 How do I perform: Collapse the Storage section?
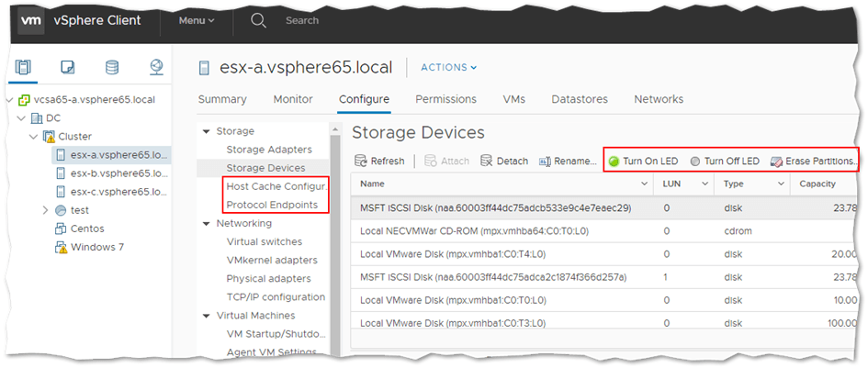click(207, 132)
